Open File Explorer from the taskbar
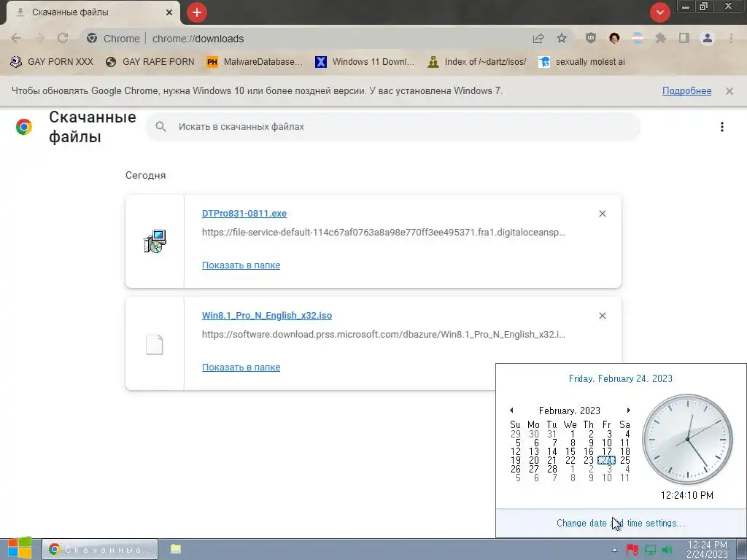Image resolution: width=747 pixels, height=560 pixels. coord(176,549)
